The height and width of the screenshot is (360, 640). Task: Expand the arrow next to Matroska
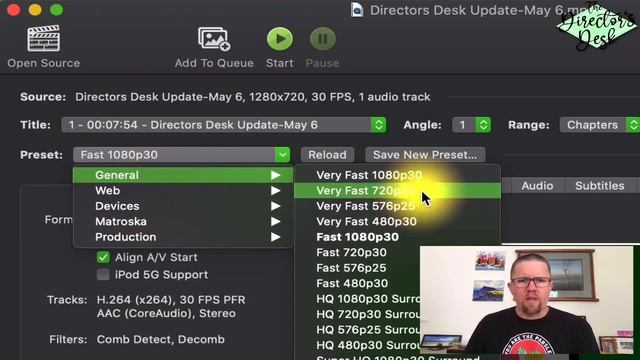276,222
